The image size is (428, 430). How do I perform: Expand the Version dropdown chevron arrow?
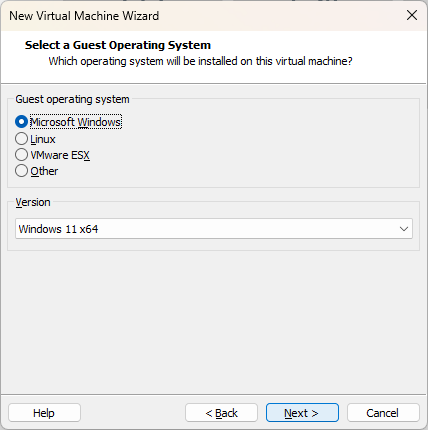[404, 229]
